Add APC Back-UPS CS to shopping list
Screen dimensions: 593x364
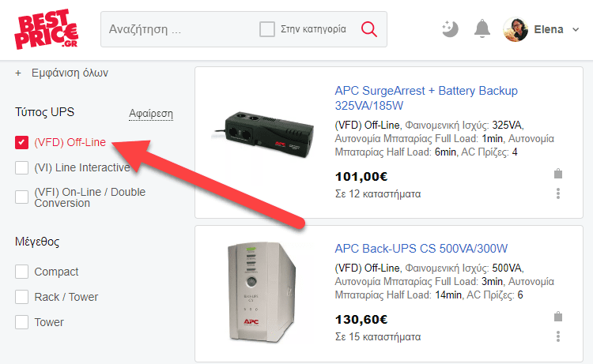558,317
